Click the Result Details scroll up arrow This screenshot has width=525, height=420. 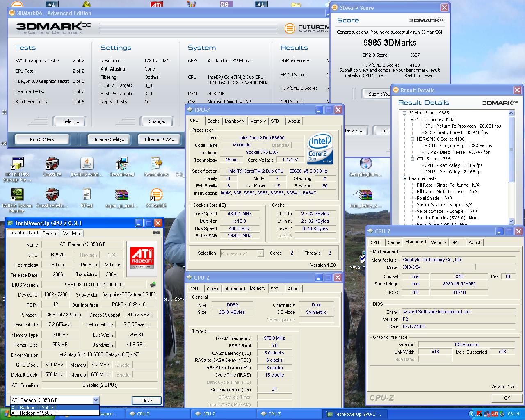pos(511,113)
